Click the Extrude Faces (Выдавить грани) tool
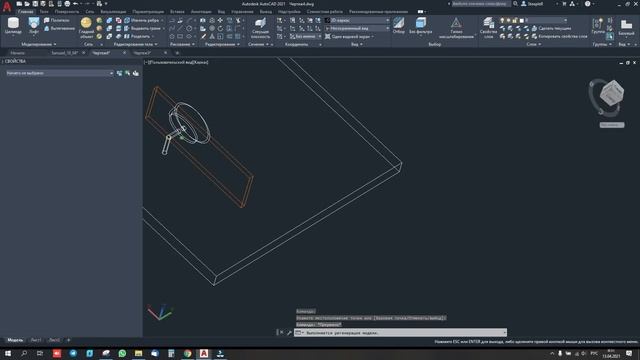This screenshot has height=360, width=640. pos(142,28)
